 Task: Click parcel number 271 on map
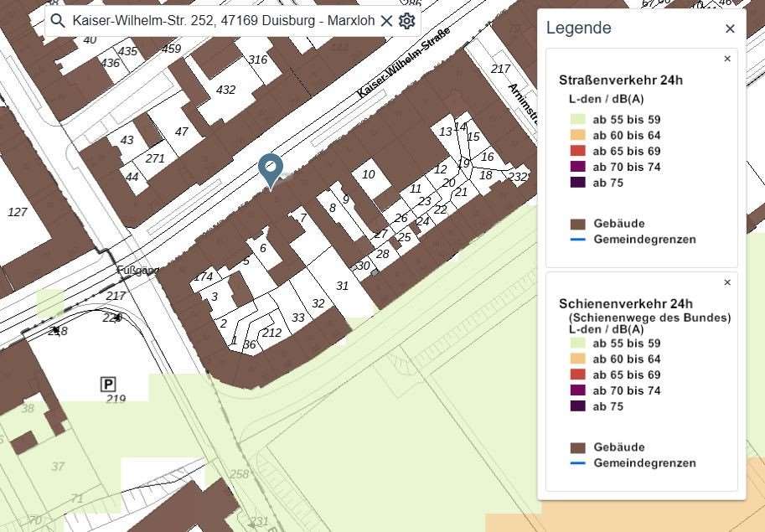coord(155,158)
